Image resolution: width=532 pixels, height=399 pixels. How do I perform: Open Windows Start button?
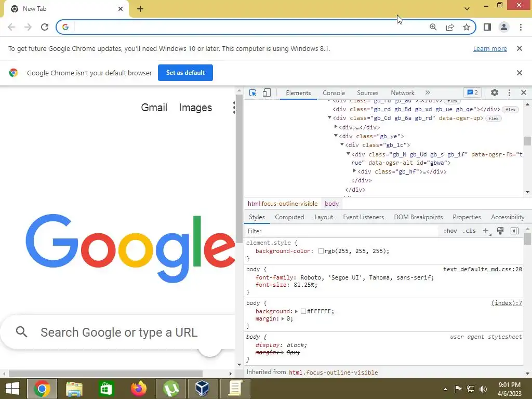click(12, 389)
